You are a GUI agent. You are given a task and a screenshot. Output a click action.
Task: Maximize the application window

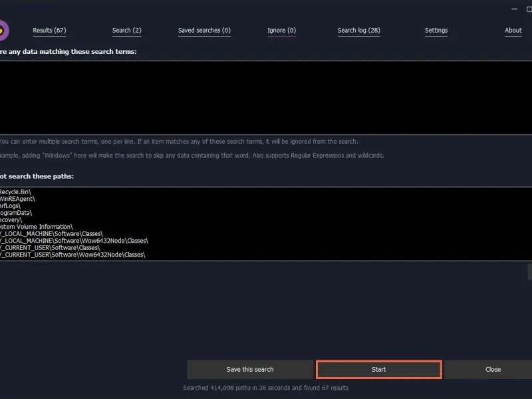point(529,9)
